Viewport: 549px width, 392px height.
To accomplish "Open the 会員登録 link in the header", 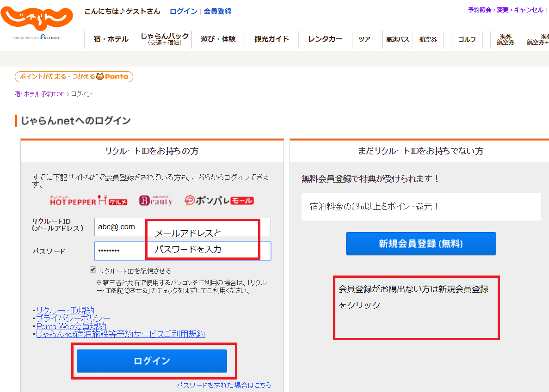I will (217, 11).
